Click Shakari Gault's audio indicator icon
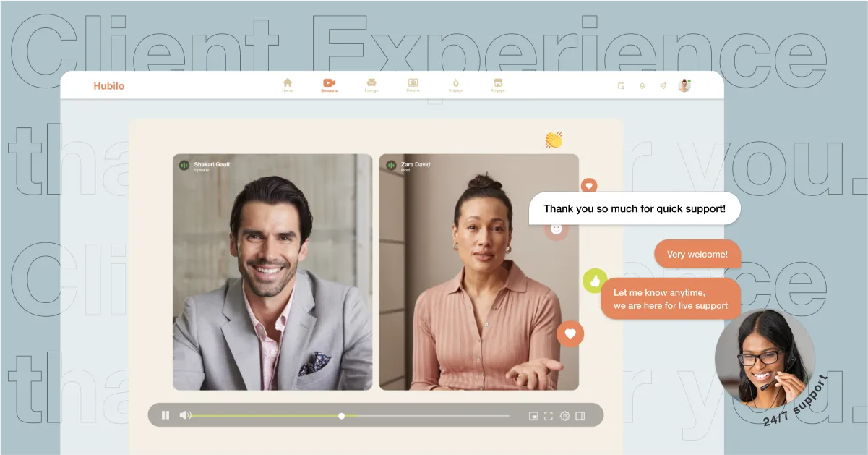Screen dimensions: 868x455 point(184,166)
